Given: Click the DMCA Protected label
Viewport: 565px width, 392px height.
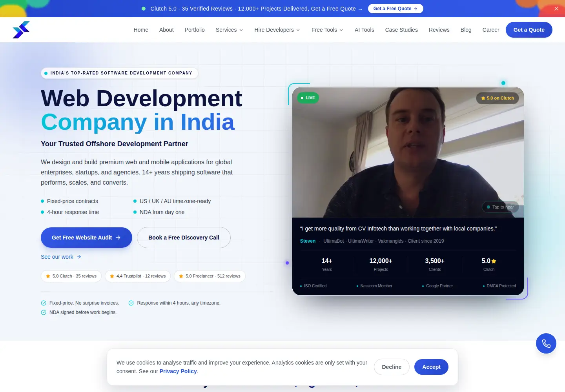Looking at the screenshot, I should [499, 286].
